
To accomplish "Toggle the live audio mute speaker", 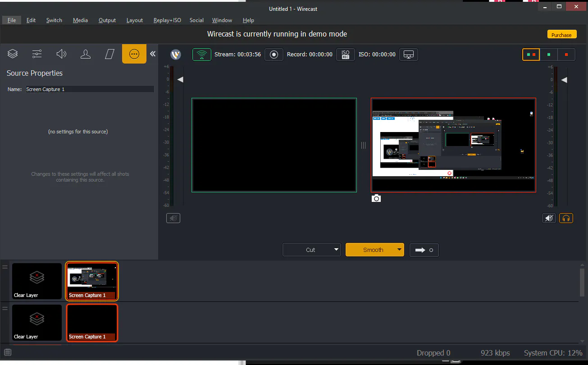I will click(x=549, y=219).
